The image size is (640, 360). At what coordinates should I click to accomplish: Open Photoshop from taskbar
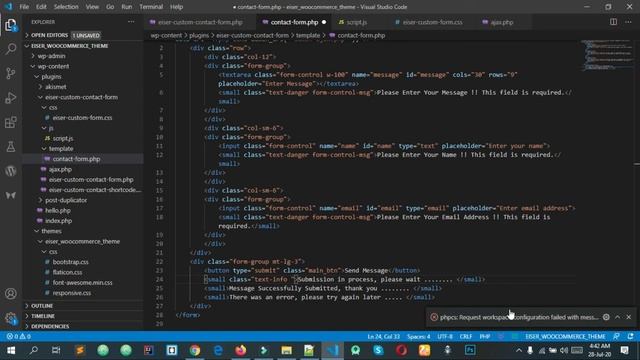pyautogui.click(x=470, y=350)
